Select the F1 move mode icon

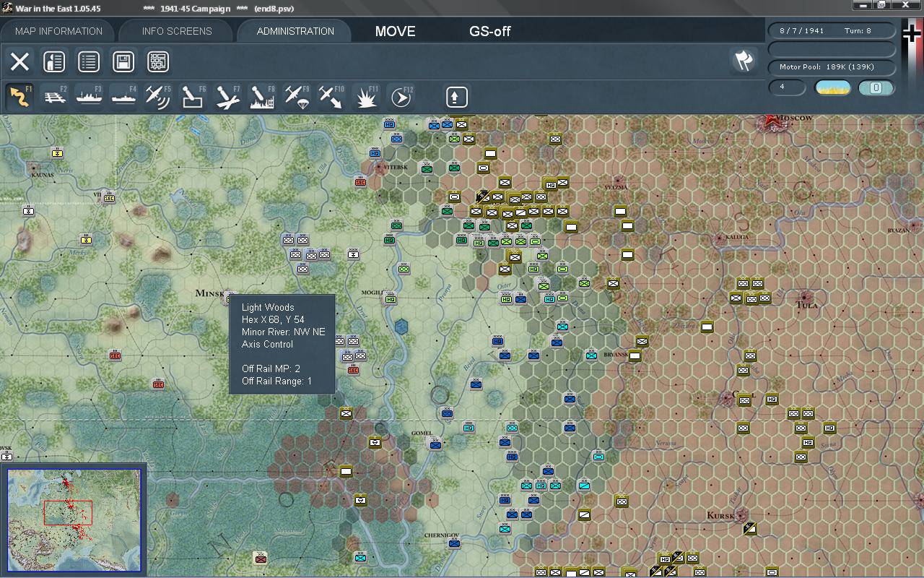(20, 97)
